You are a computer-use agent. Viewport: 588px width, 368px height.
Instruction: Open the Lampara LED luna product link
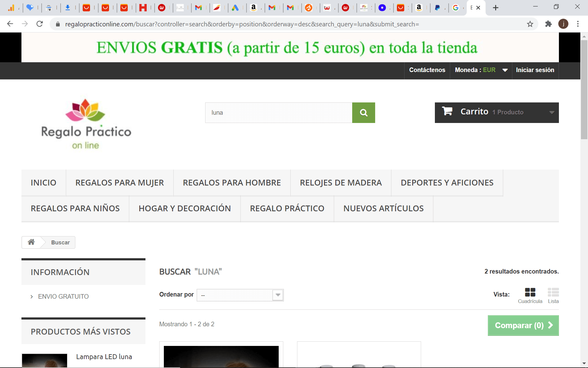[x=104, y=357]
